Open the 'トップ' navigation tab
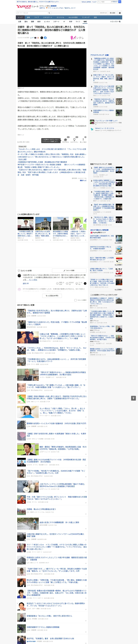138x644 pixels. (20, 17)
